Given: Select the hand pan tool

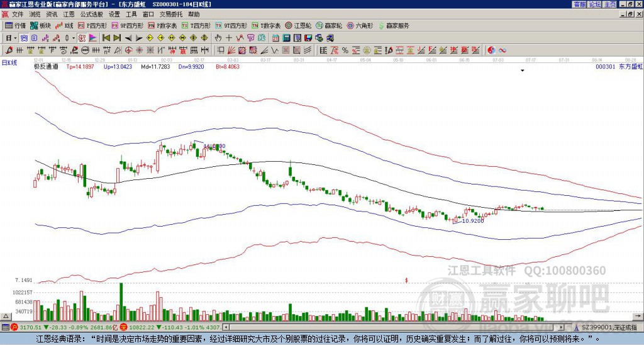Looking at the screenshot, I should click(x=218, y=38).
